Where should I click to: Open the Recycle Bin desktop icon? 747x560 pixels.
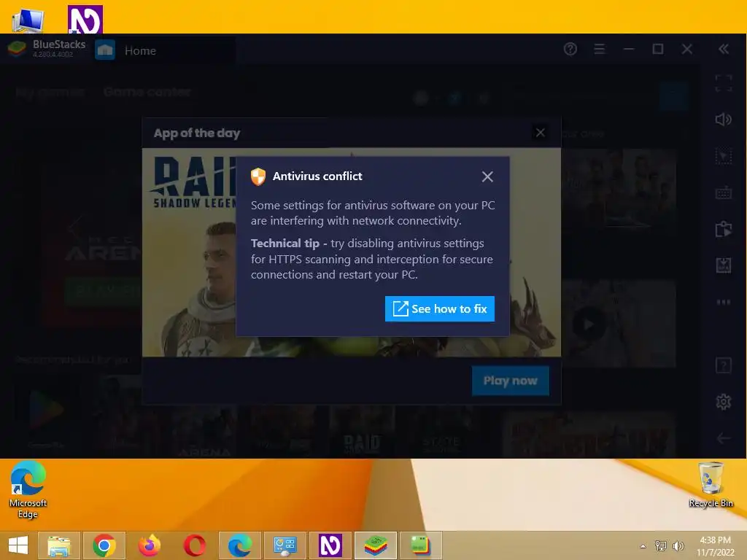pyautogui.click(x=711, y=485)
